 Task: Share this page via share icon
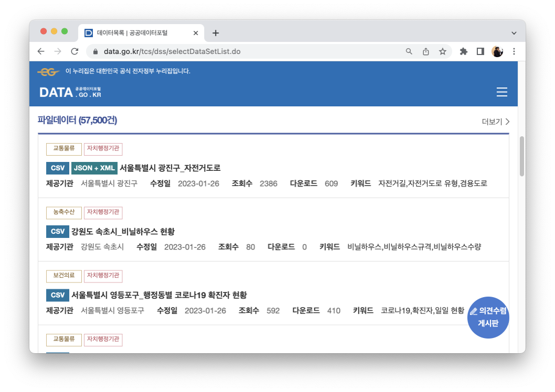click(x=426, y=51)
